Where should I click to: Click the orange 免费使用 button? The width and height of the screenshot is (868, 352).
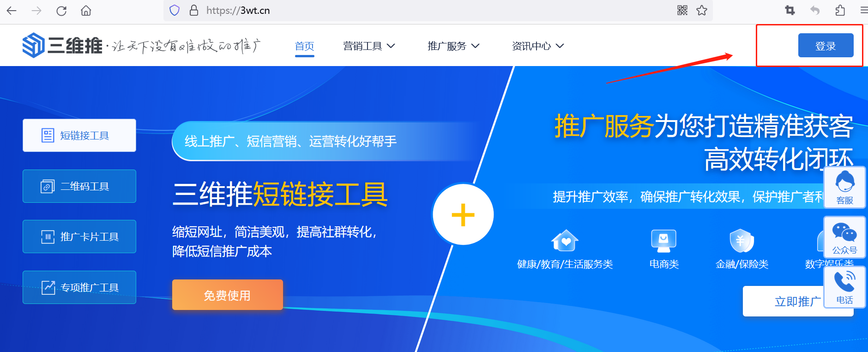tap(227, 295)
